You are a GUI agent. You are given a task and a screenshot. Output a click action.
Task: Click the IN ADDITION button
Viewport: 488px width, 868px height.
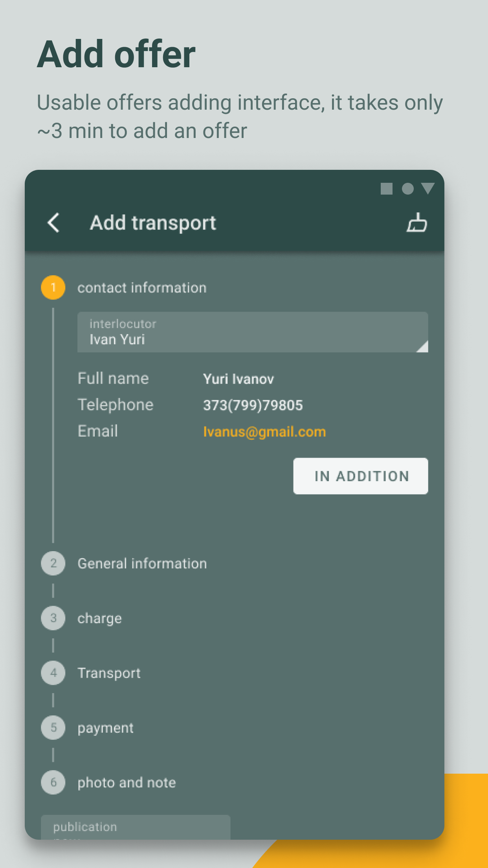point(361,476)
